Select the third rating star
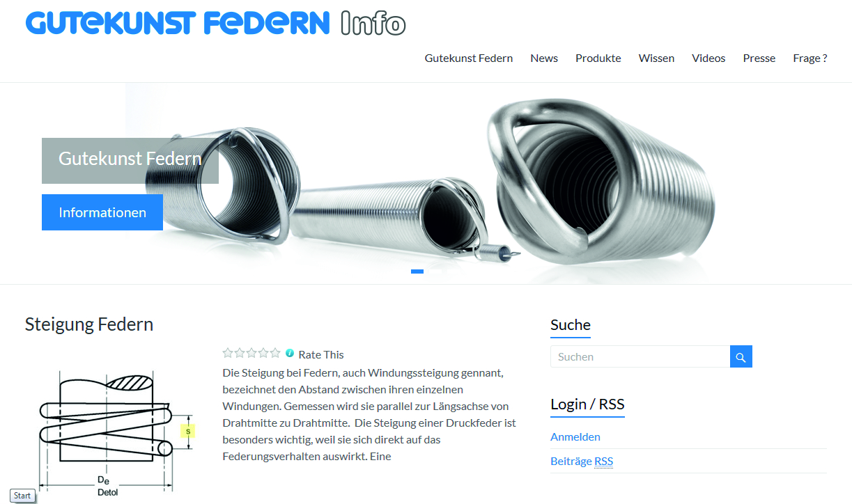The image size is (852, 504). click(251, 353)
